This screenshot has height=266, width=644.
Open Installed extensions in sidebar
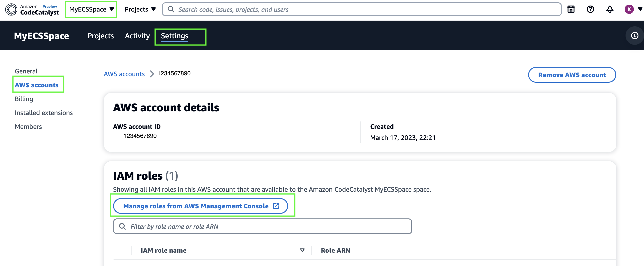click(x=44, y=113)
